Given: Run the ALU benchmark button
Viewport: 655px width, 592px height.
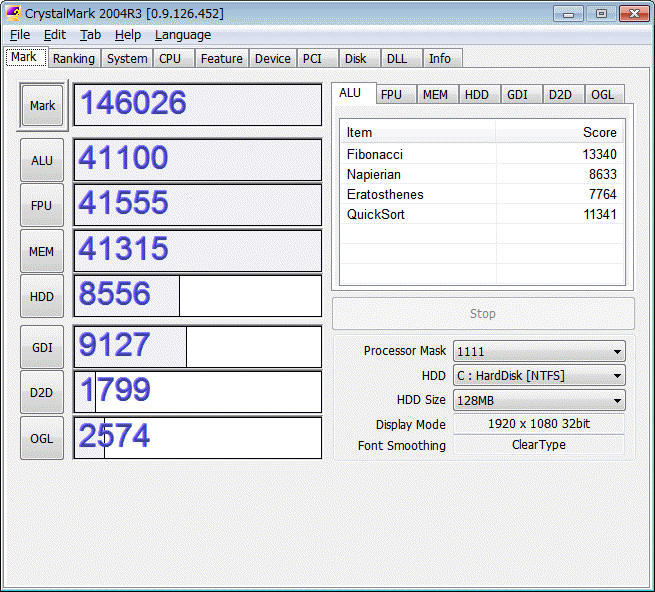Looking at the screenshot, I should [x=42, y=160].
